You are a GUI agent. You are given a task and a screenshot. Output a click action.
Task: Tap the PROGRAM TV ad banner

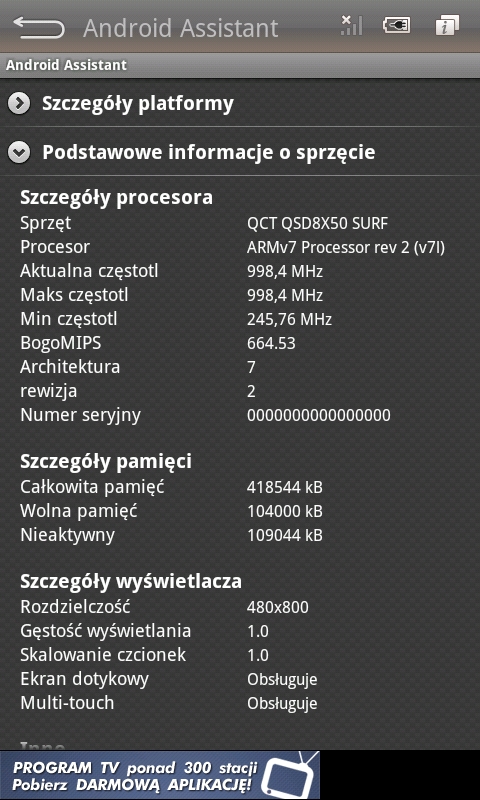coord(160,775)
